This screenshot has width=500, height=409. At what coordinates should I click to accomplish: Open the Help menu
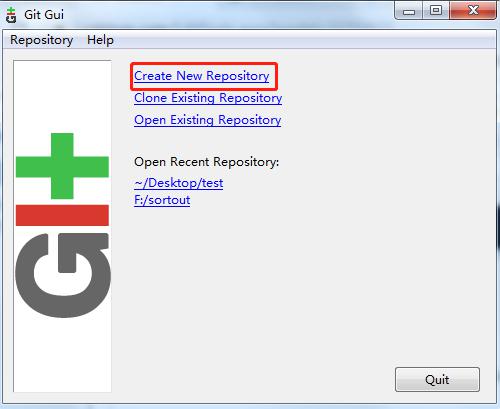[100, 40]
